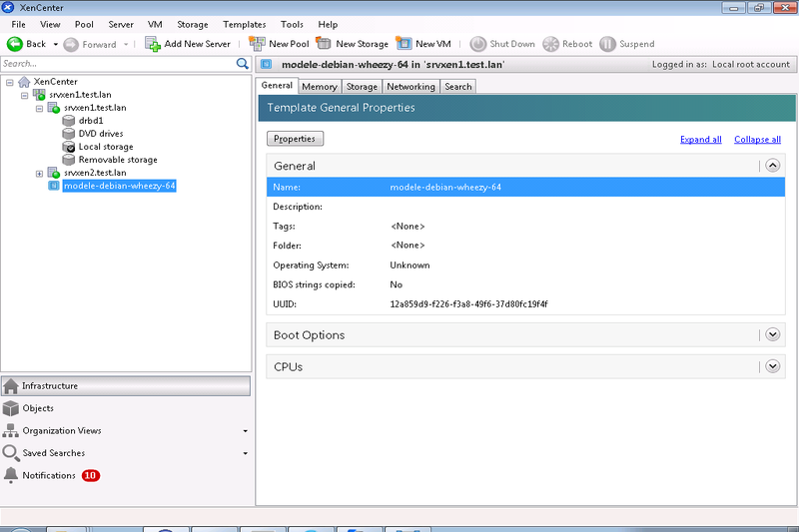Image resolution: width=799 pixels, height=532 pixels.
Task: Click the search magnifier icon
Action: coord(243,64)
